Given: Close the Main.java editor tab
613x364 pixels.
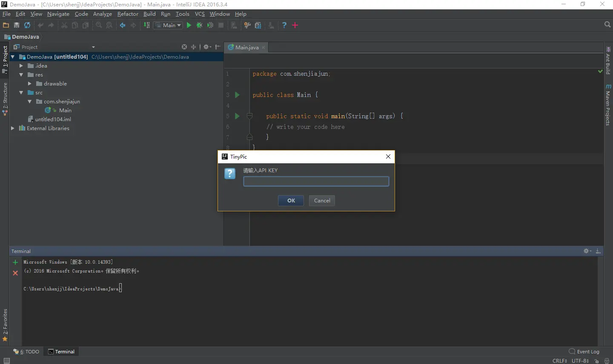Looking at the screenshot, I should click(x=264, y=47).
